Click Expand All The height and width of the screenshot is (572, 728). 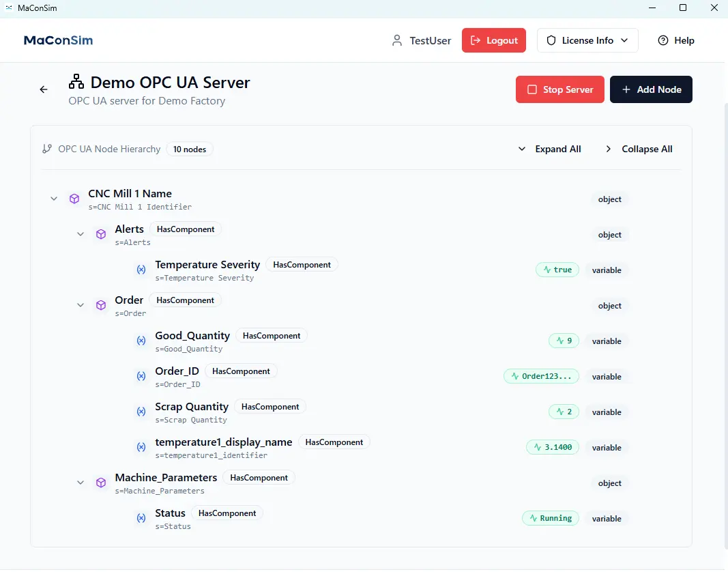coord(549,149)
